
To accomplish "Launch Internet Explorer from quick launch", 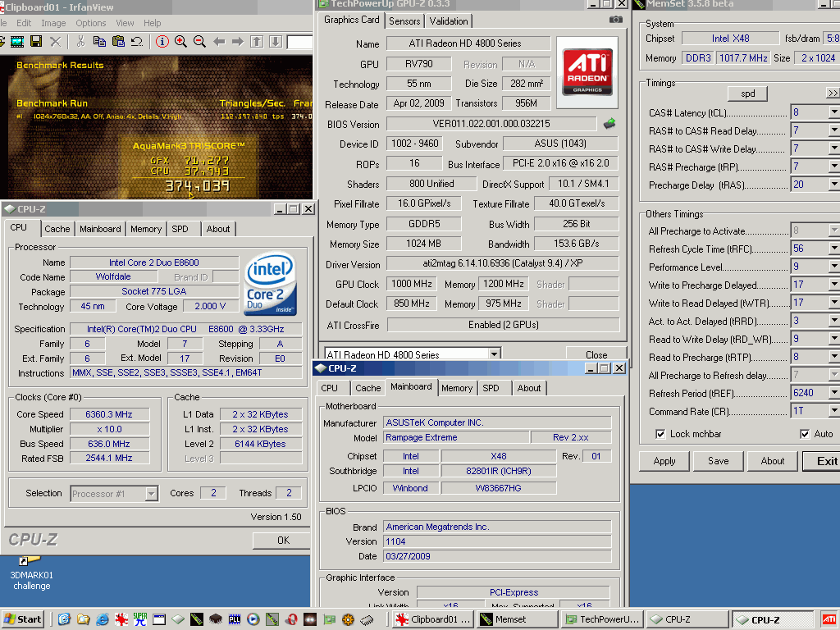I will pos(102,619).
